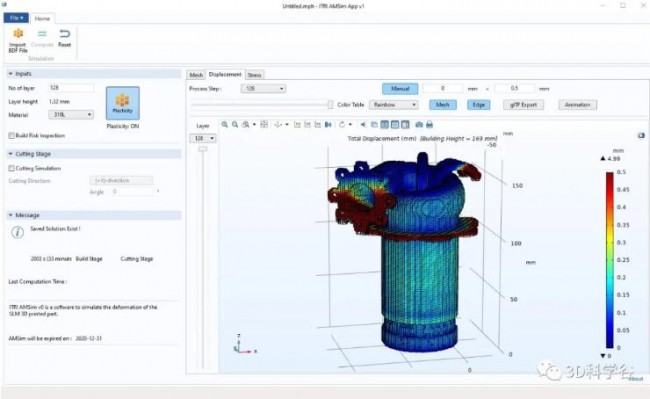Enable the Cutting Simulation checkbox
The image size is (650, 399).
point(12,168)
